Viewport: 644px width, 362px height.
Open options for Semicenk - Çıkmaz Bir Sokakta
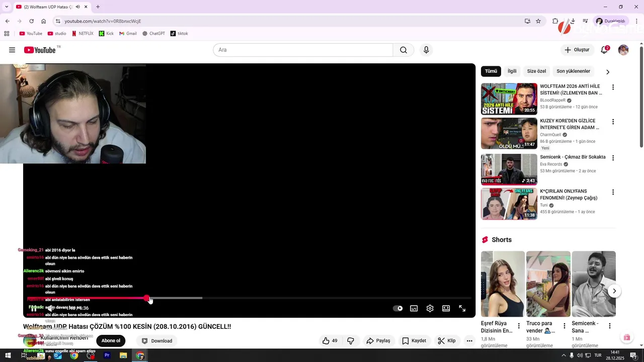pyautogui.click(x=613, y=158)
